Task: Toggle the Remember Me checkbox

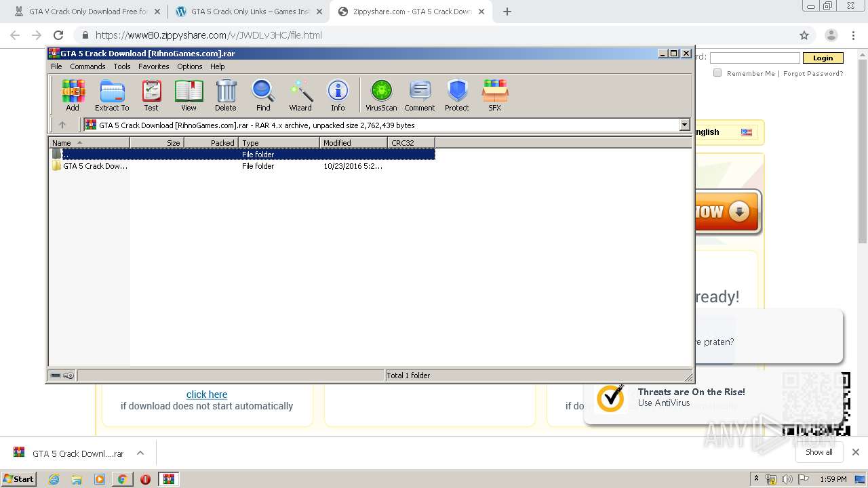Action: [x=717, y=73]
